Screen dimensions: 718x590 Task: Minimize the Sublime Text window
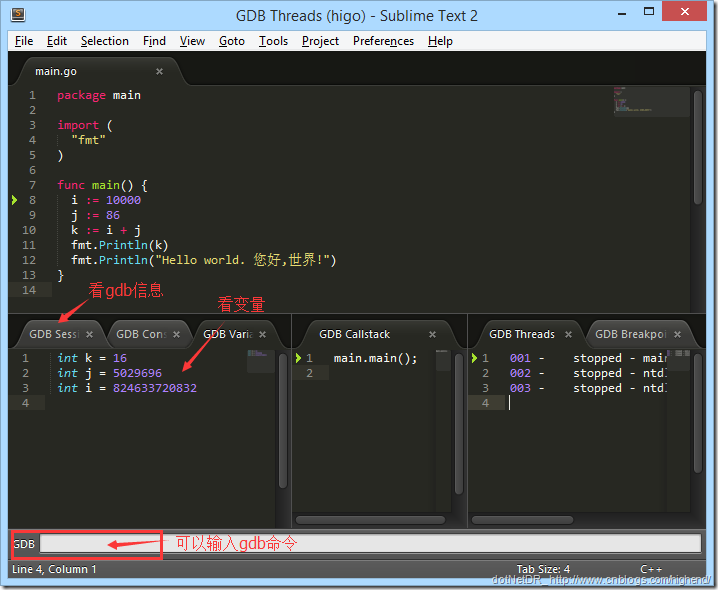click(622, 13)
